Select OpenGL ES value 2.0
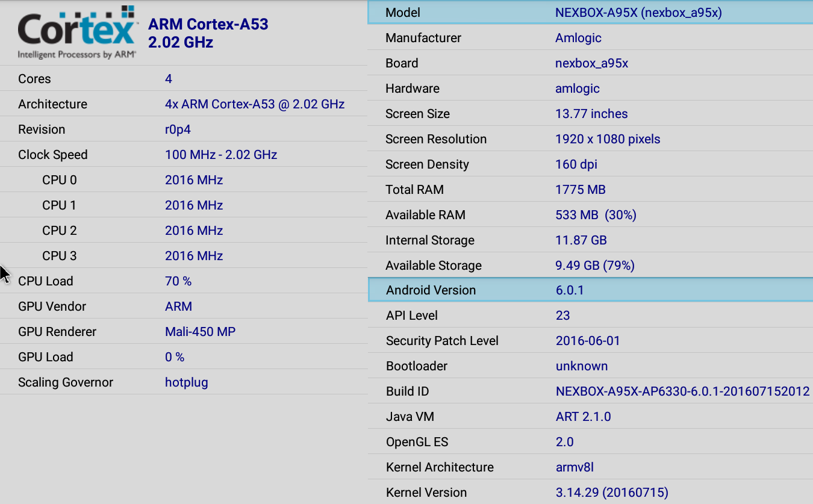813x504 pixels. [565, 442]
